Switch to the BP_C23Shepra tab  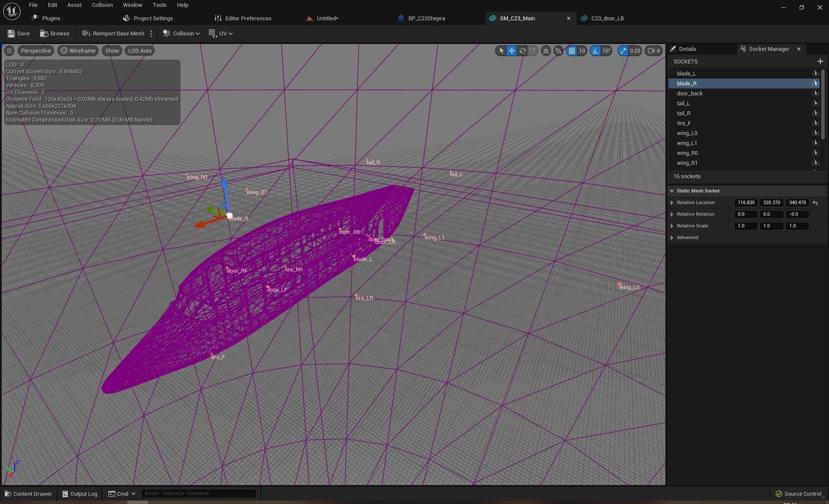426,18
